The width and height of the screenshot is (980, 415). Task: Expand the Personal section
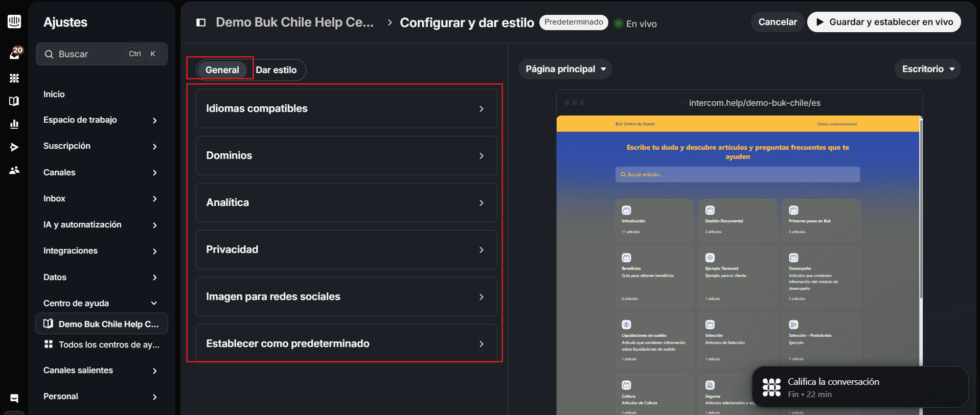(x=101, y=397)
